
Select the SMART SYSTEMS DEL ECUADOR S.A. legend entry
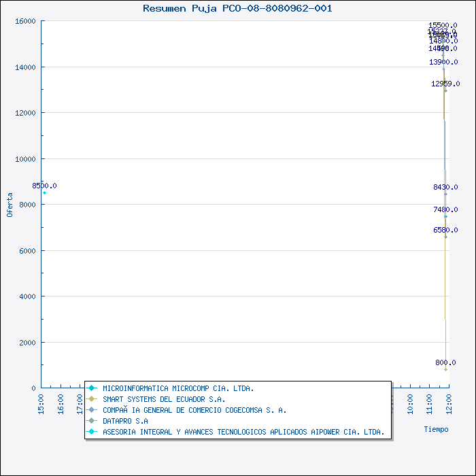164,399
